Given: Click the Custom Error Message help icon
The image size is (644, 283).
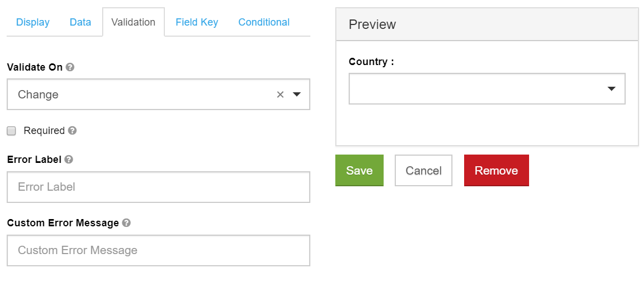Looking at the screenshot, I should point(126,223).
